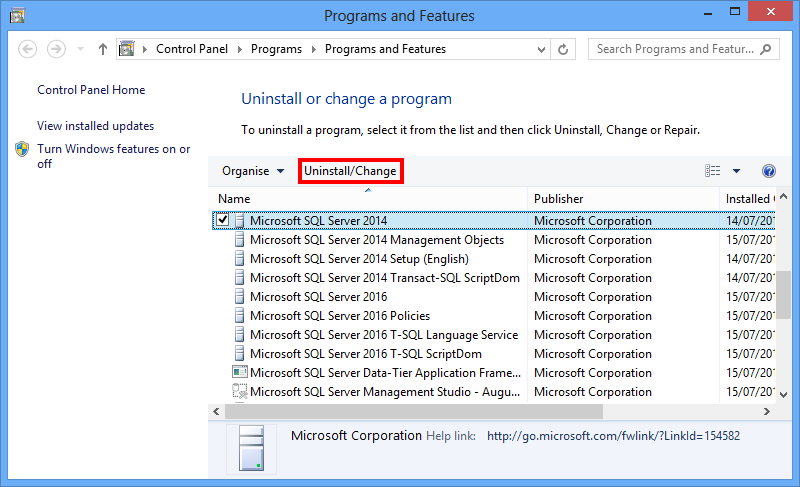Refresh the Programs and Features list
800x487 pixels.
[x=563, y=49]
